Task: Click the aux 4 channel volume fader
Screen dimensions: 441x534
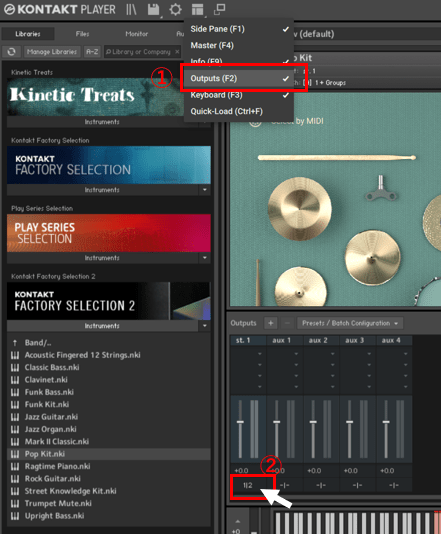Action: (x=386, y=422)
